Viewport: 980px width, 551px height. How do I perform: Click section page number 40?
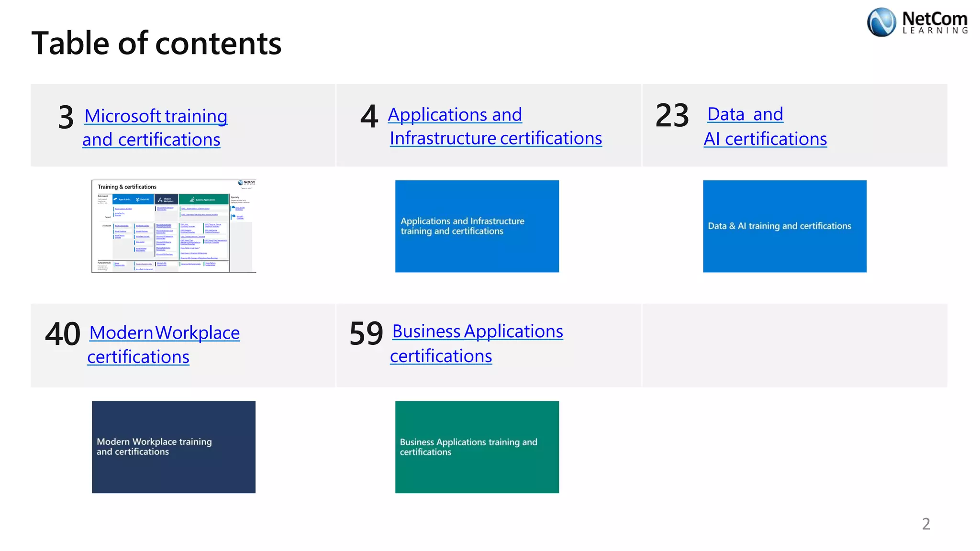pyautogui.click(x=63, y=334)
